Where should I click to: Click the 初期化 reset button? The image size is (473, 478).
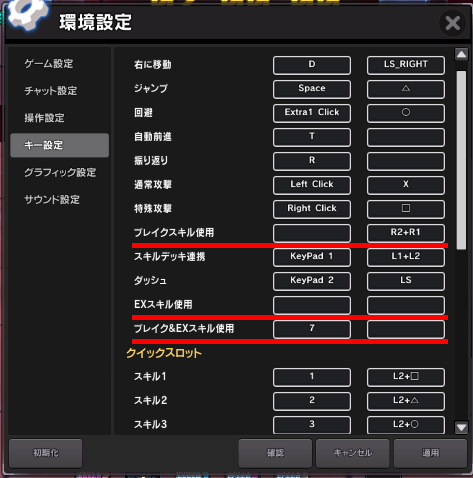click(x=46, y=453)
